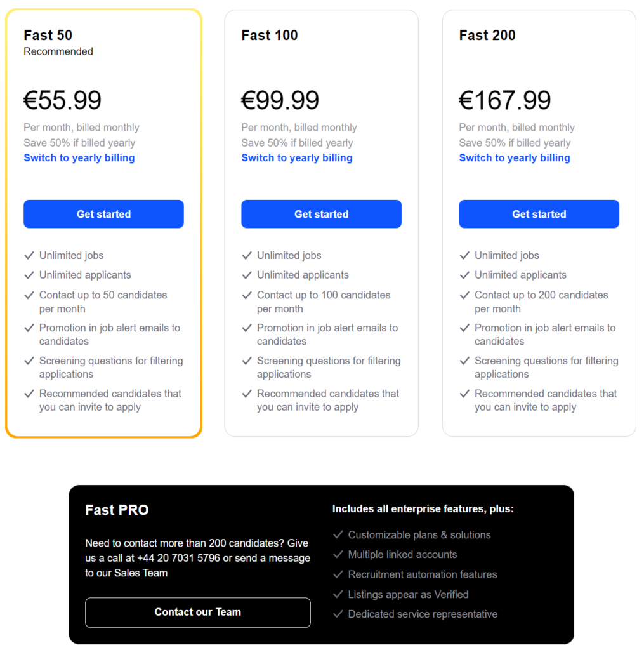The height and width of the screenshot is (650, 644).
Task: Switch to yearly billing on Fast 200
Action: pyautogui.click(x=515, y=158)
